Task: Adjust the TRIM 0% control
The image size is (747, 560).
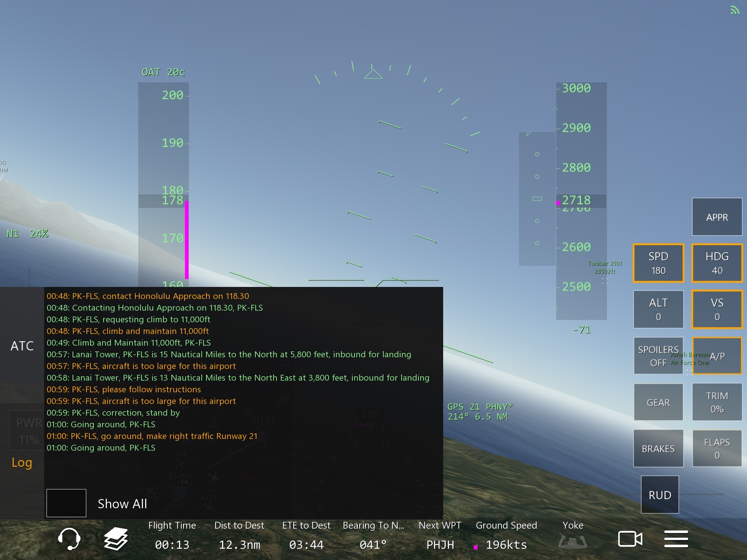Action: click(717, 402)
